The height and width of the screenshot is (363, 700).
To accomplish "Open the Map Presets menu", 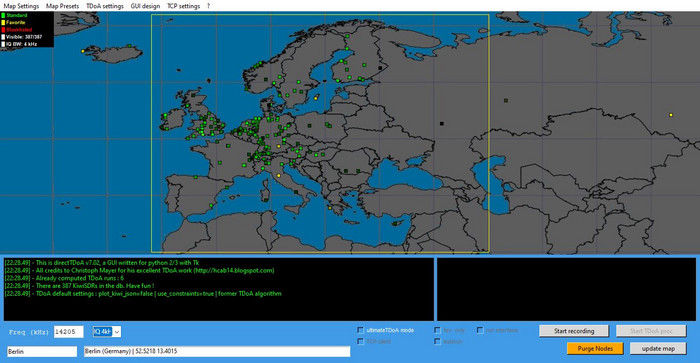I will 62,6.
